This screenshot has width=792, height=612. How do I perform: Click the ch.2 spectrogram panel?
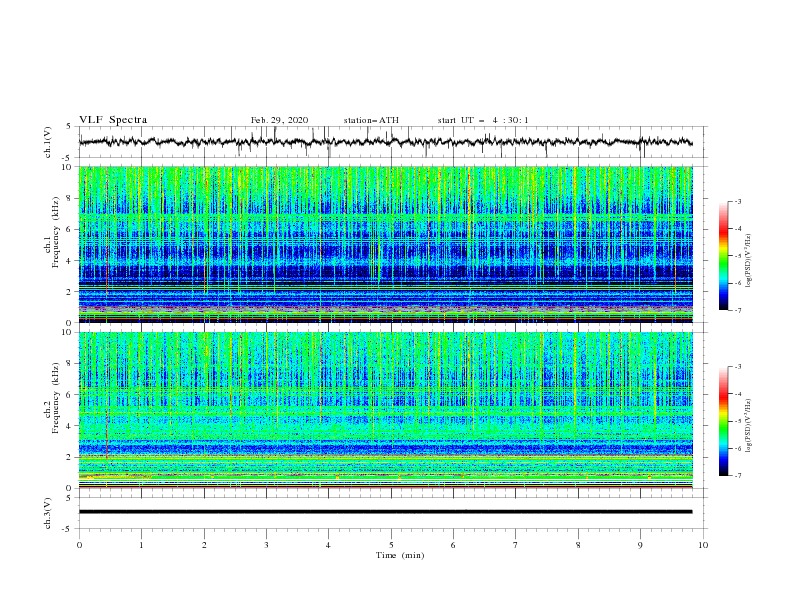click(385, 410)
